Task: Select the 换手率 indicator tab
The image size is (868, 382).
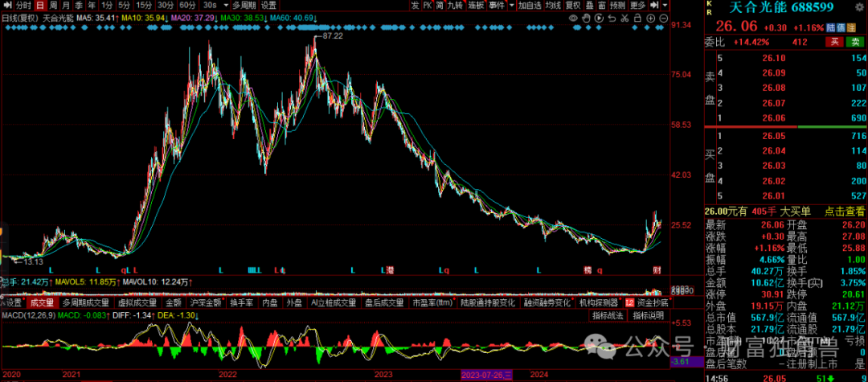Action: (x=243, y=303)
